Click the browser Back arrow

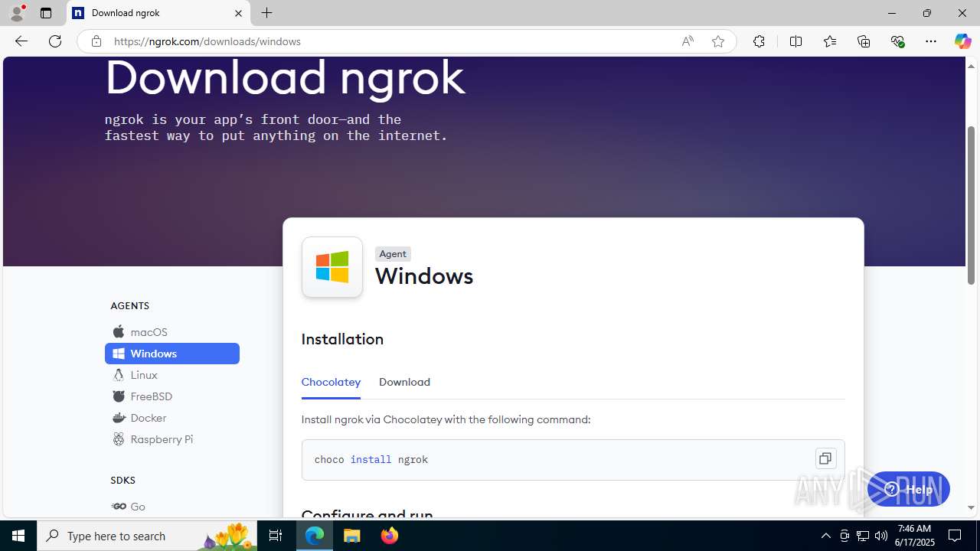21,41
